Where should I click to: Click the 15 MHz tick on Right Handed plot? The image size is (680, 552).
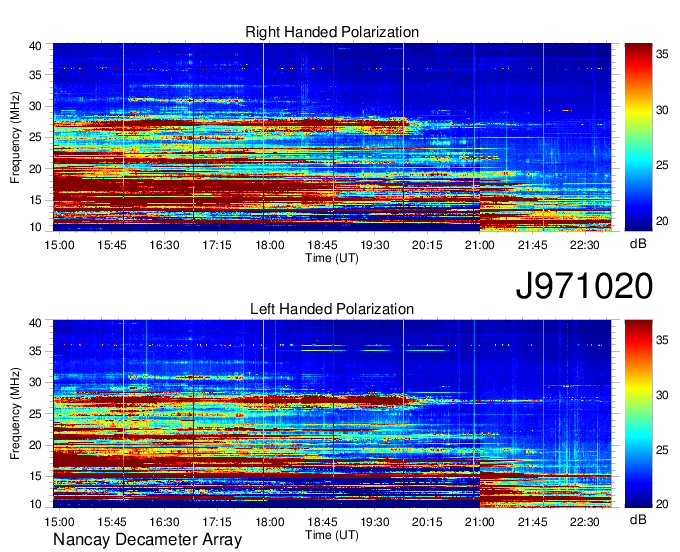pos(35,200)
